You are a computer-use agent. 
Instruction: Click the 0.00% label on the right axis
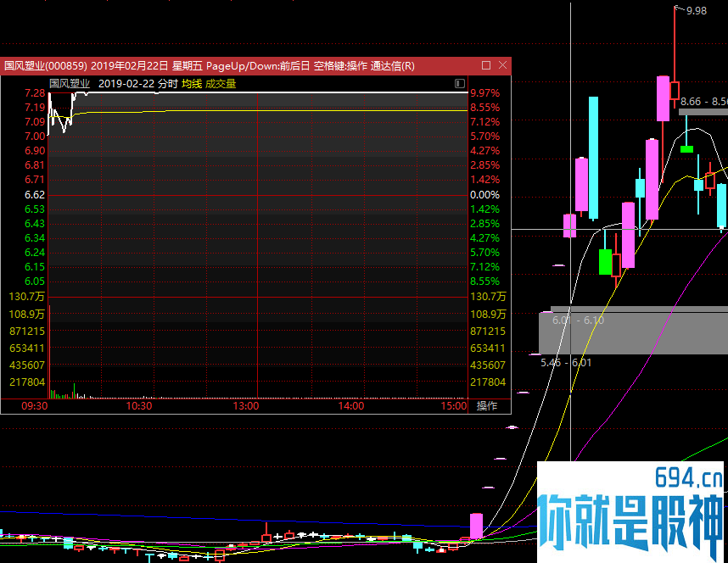[485, 195]
